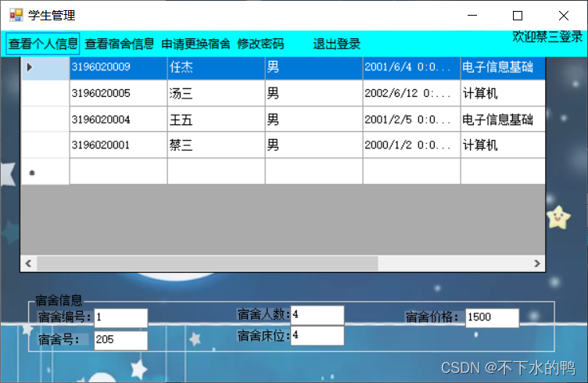Select the name cell 王五
Image resolution: width=588 pixels, height=383 pixels.
(215, 120)
